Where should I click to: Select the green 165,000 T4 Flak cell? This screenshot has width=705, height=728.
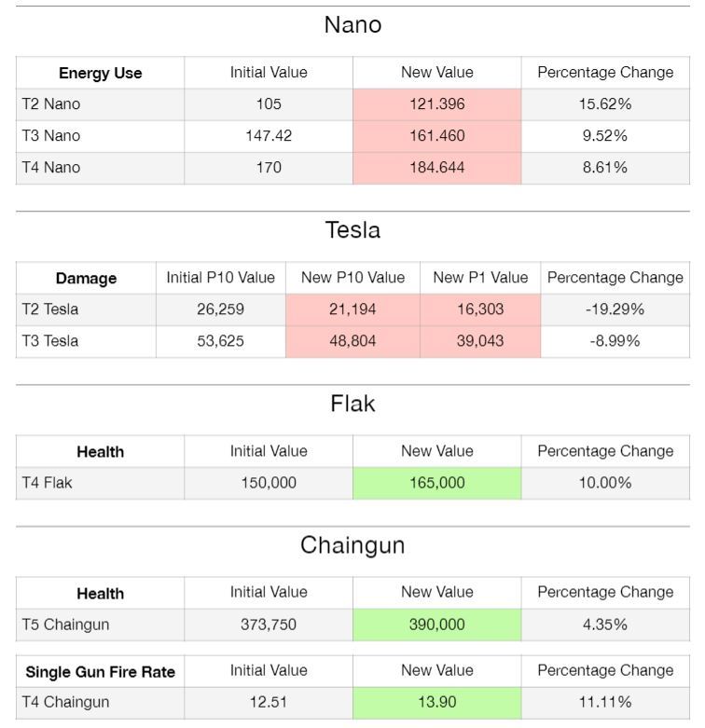coord(436,483)
